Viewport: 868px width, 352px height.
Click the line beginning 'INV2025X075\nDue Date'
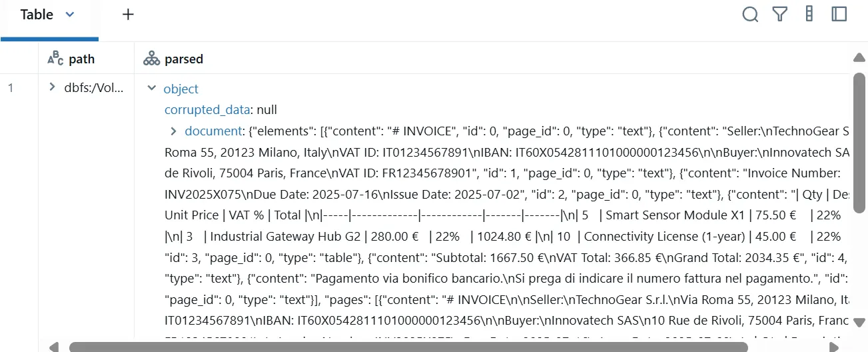508,195
